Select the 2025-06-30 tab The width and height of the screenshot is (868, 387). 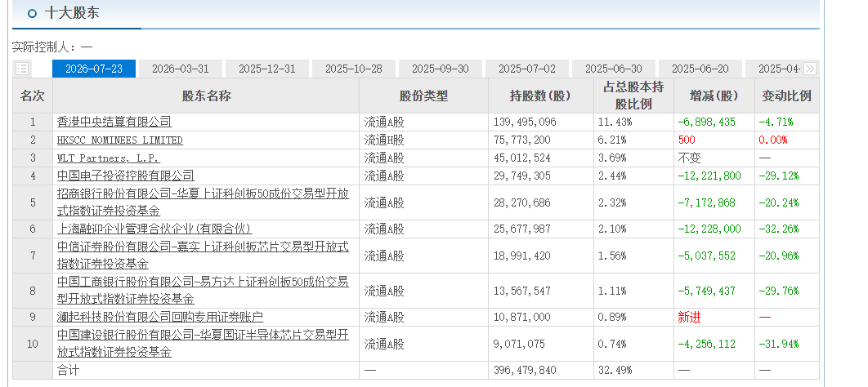pyautogui.click(x=613, y=69)
